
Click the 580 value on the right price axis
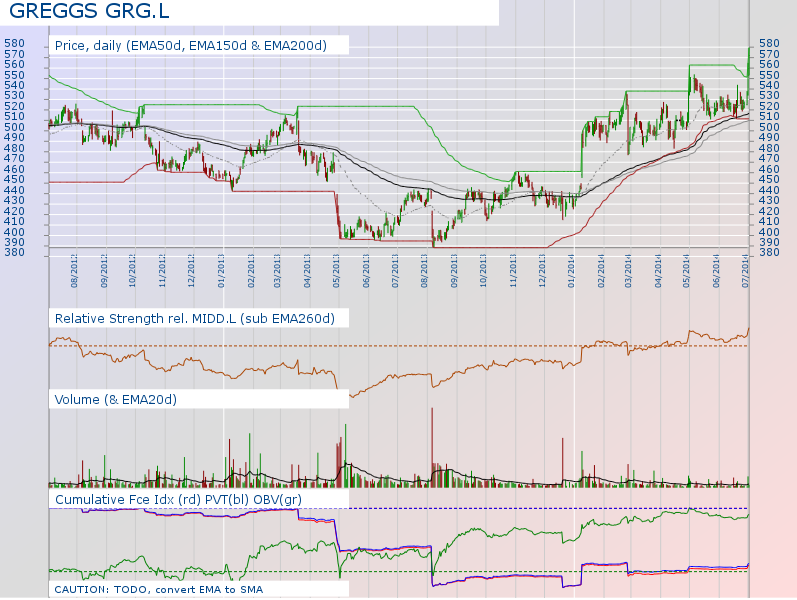(x=769, y=43)
